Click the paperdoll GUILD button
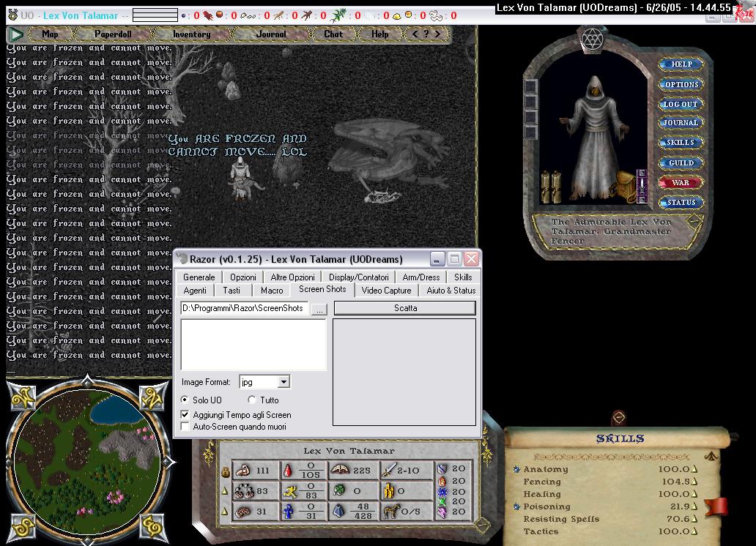Viewport: 756px width, 546px height. pyautogui.click(x=681, y=163)
